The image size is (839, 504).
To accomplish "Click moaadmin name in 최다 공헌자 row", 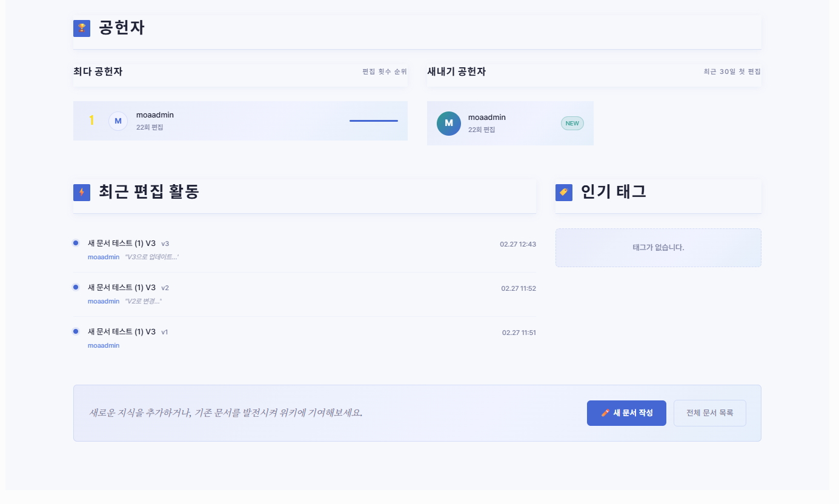I will click(x=155, y=115).
